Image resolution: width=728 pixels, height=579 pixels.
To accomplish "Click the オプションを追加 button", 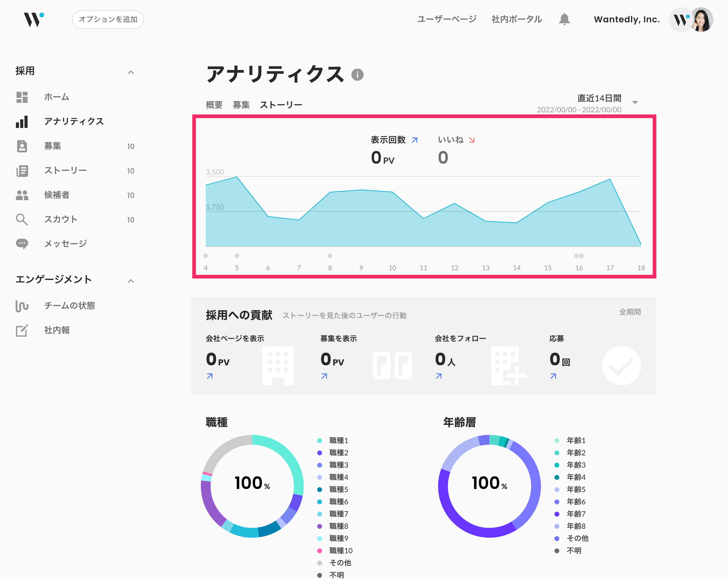I will [108, 19].
